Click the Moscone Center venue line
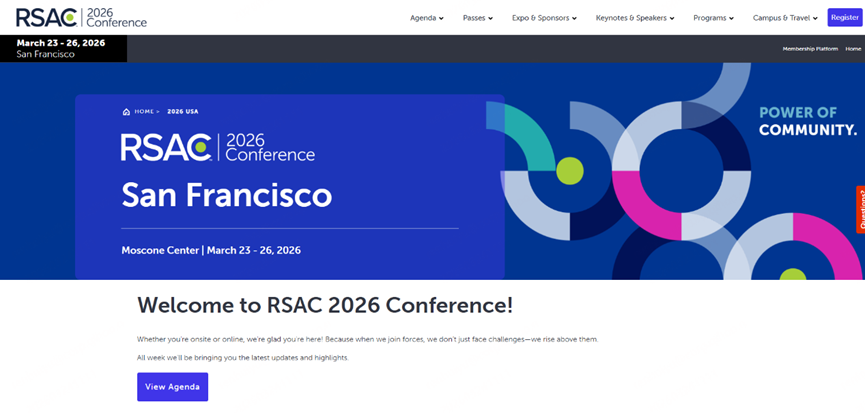 point(211,250)
